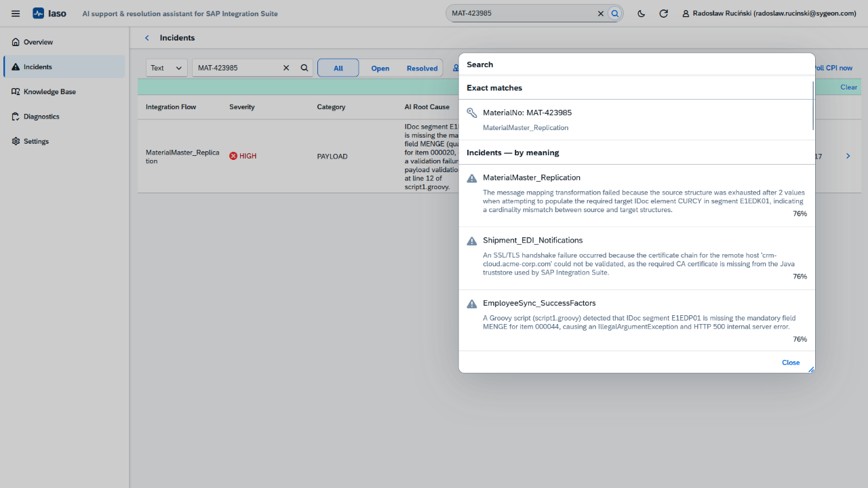Click the Incidents warning triangle icon

coord(16,67)
